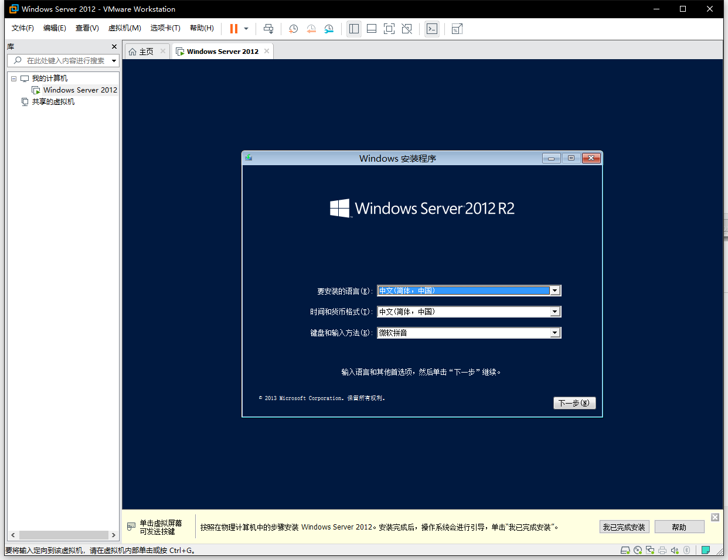Click the network adapter status icon

coord(650,550)
